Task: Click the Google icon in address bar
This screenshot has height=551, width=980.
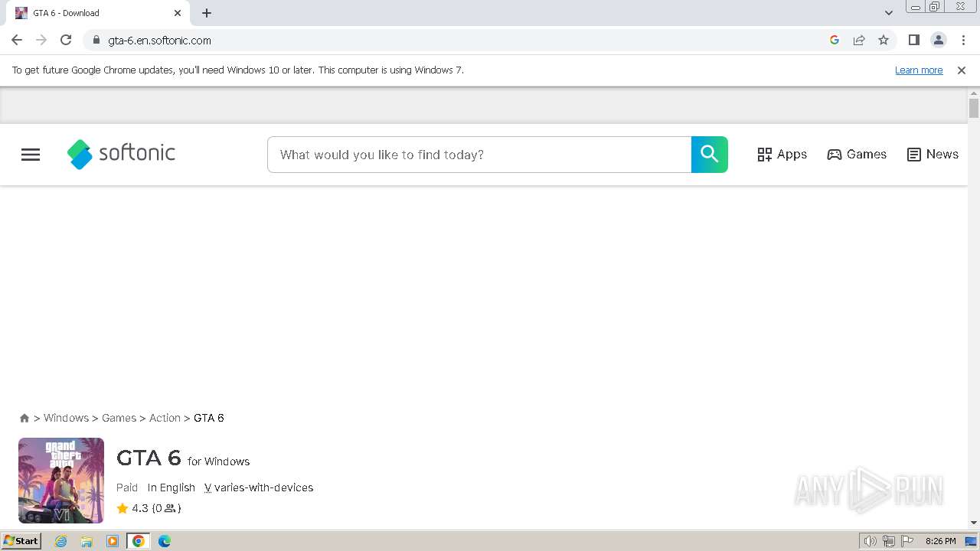Action: click(x=835, y=40)
